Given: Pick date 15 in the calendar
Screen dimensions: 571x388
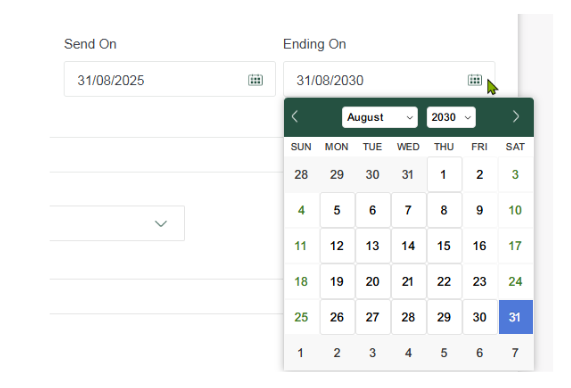Looking at the screenshot, I should click(x=444, y=246).
